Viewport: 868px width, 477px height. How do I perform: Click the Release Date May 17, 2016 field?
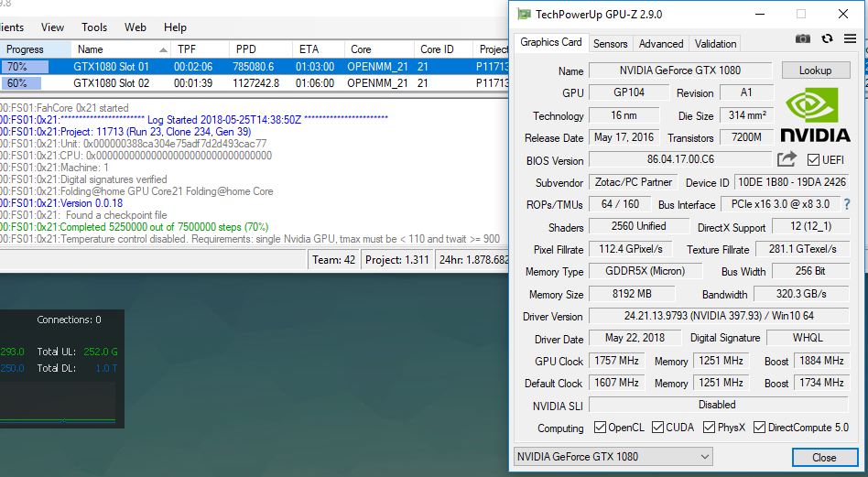[624, 137]
